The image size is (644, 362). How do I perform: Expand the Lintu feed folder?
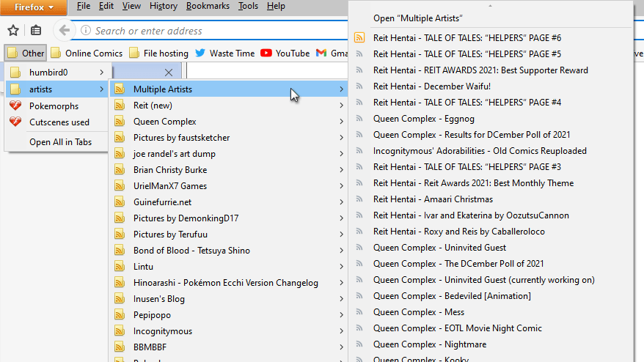click(x=143, y=267)
